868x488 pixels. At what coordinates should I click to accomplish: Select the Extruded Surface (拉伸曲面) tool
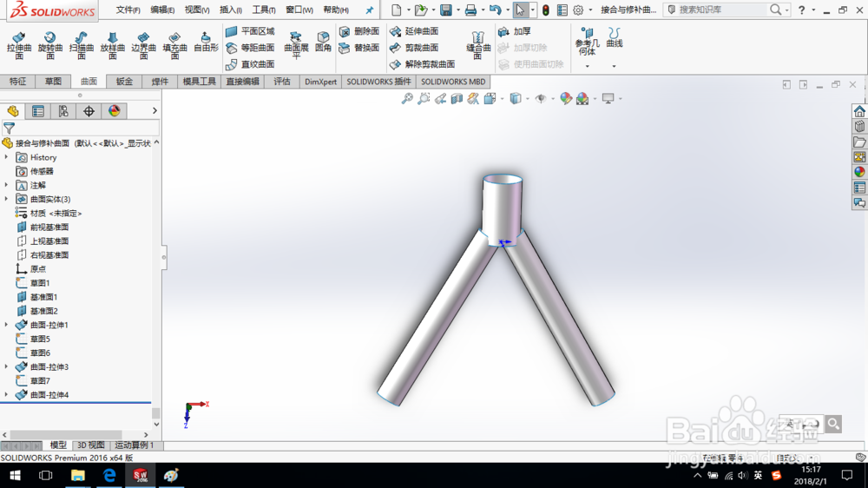tap(19, 45)
